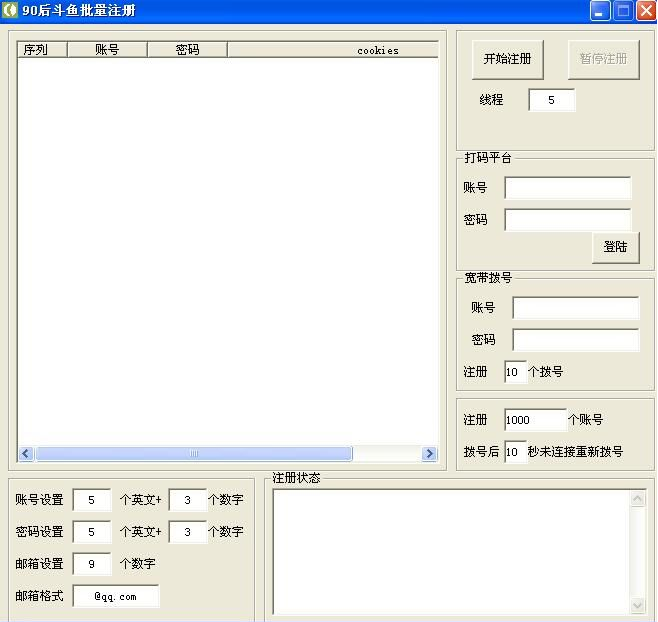The image size is (658, 622).
Task: Click the 打码平台 账号 input field
Action: point(567,188)
